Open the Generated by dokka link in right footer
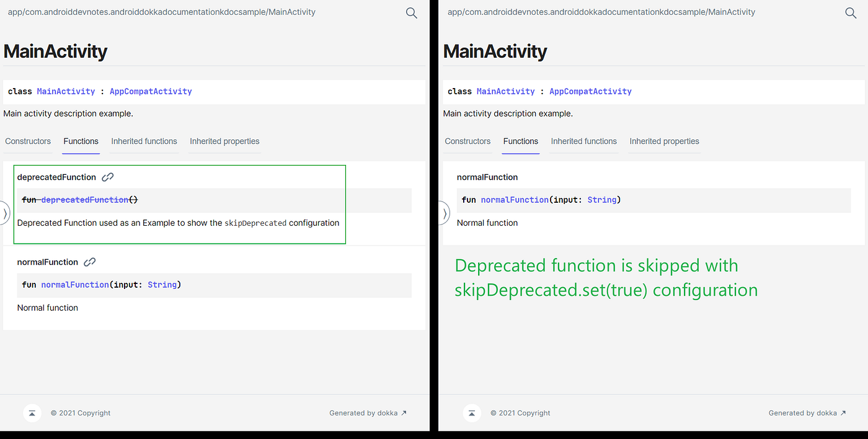 807,413
